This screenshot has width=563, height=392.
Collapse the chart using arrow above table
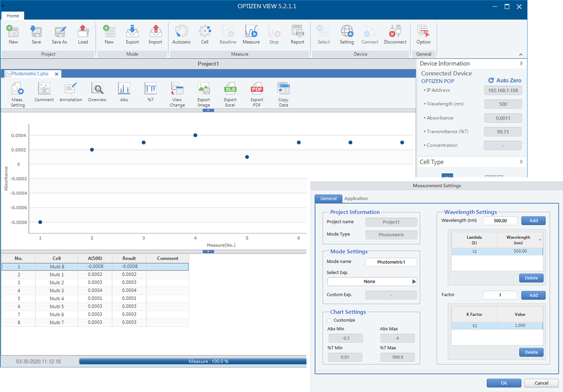[x=208, y=252]
